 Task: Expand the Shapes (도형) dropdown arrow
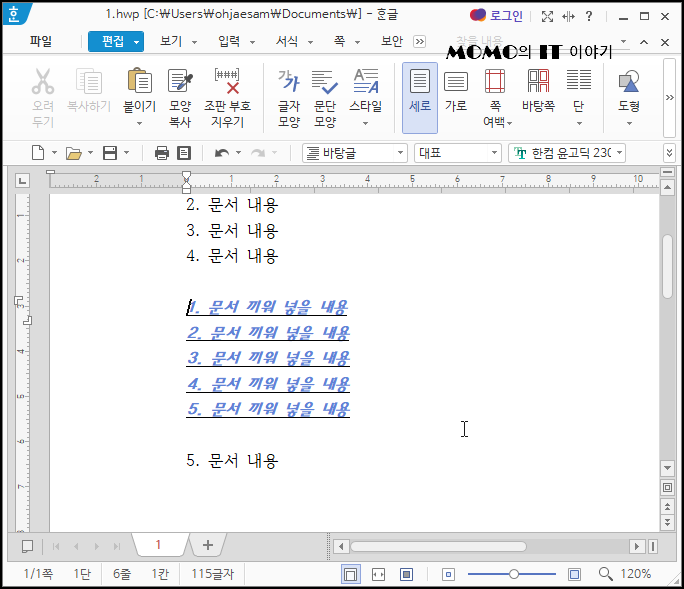629,123
